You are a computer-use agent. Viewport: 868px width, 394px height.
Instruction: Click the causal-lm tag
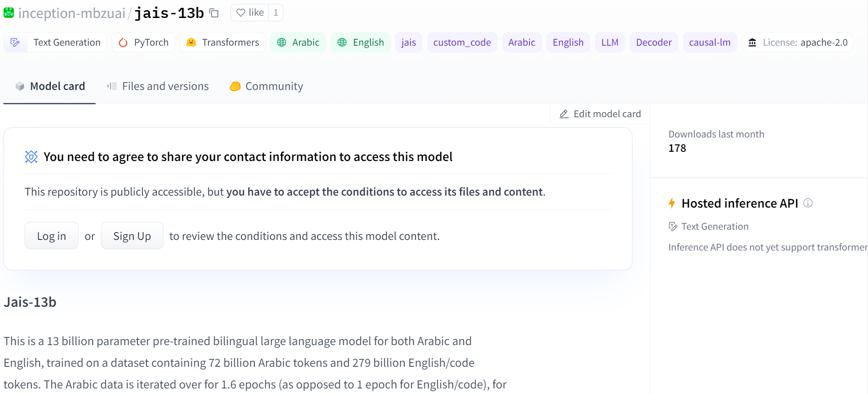click(x=709, y=42)
